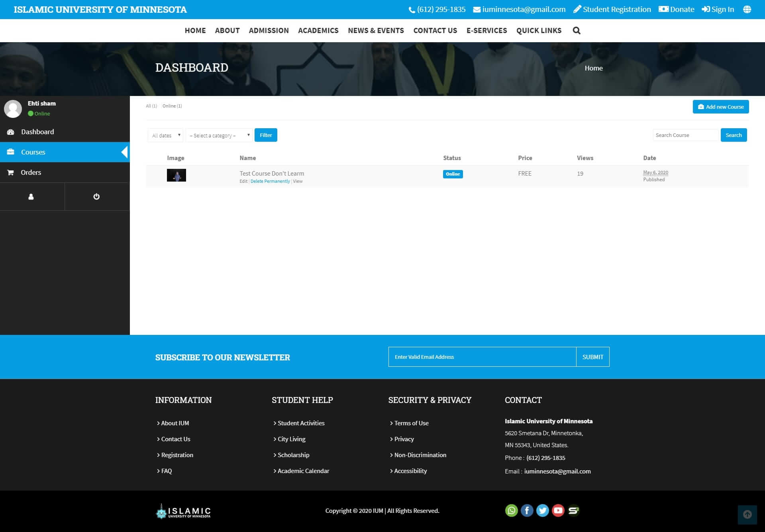Click the Add new Course button
The height and width of the screenshot is (532, 765).
[720, 107]
